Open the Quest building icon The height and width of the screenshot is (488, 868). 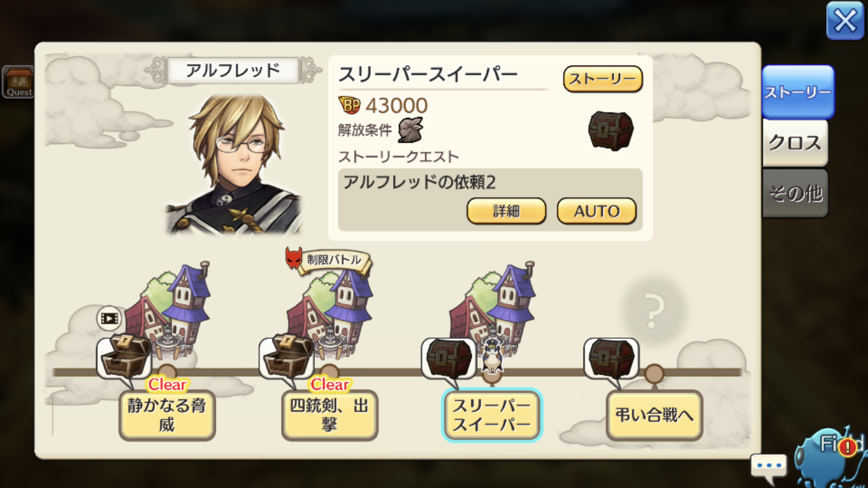[18, 82]
